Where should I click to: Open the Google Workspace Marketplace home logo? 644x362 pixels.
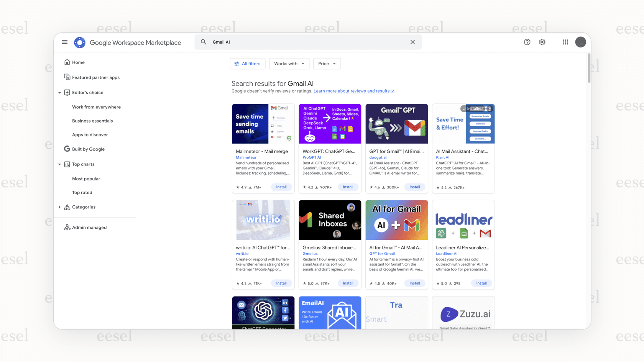[79, 42]
